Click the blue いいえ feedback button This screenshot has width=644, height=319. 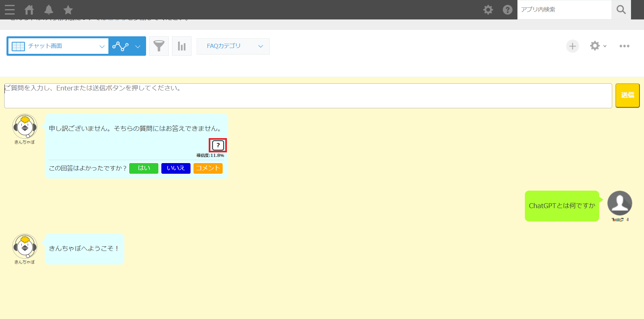pos(176,168)
